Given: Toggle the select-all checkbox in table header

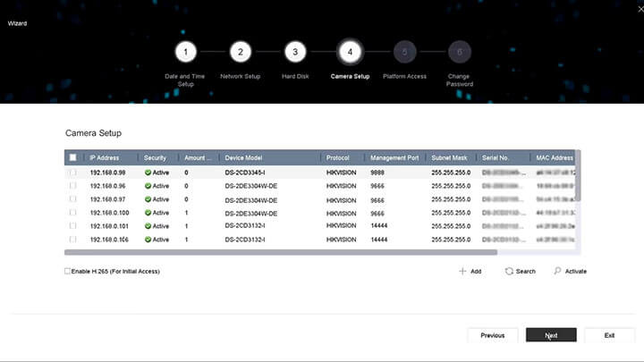Looking at the screenshot, I should [x=73, y=157].
